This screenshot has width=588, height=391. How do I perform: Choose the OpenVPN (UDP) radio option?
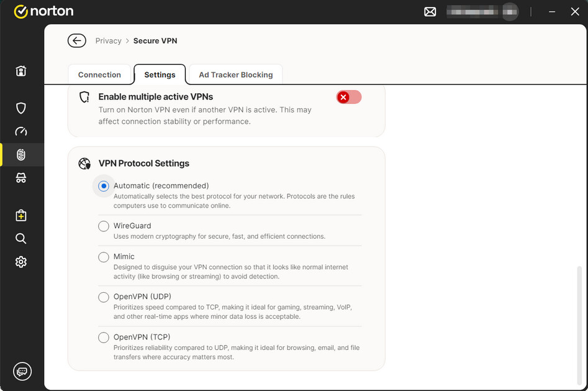pos(104,297)
